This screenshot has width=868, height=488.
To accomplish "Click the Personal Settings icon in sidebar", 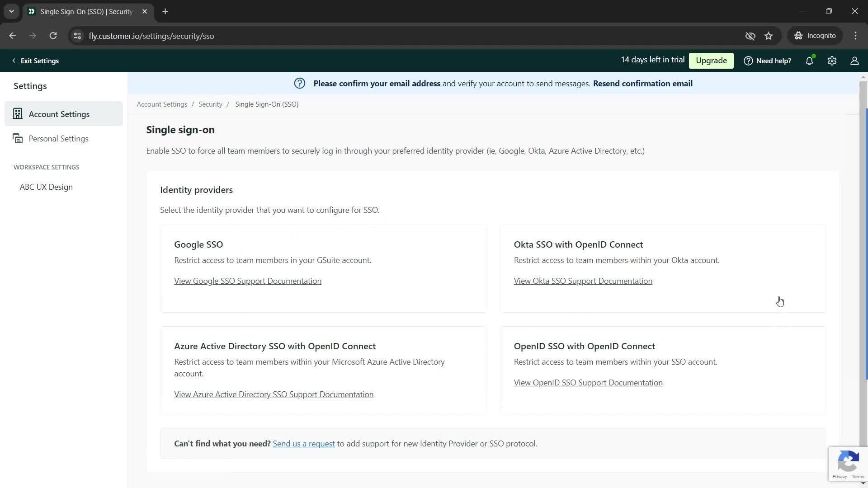I will 17,138.
